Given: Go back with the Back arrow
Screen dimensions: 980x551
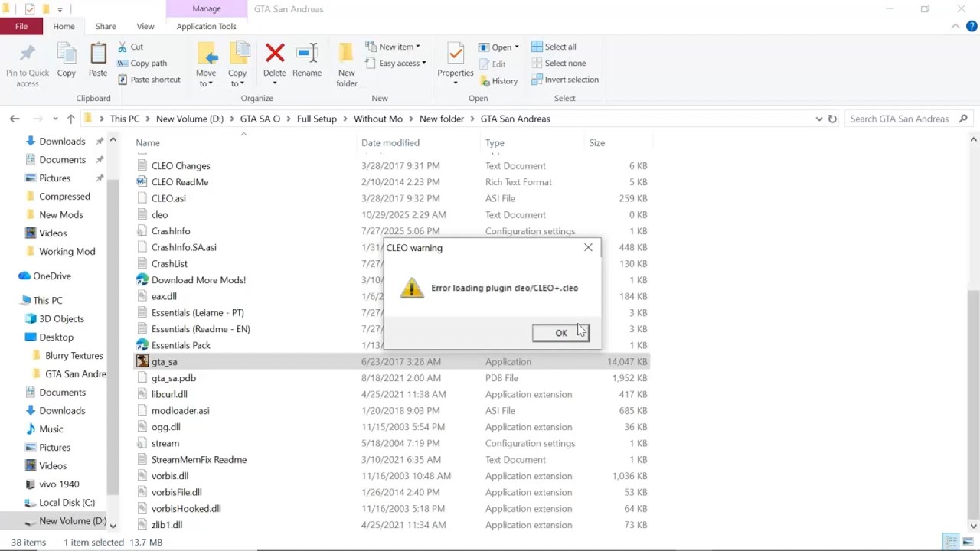Looking at the screenshot, I should [15, 119].
